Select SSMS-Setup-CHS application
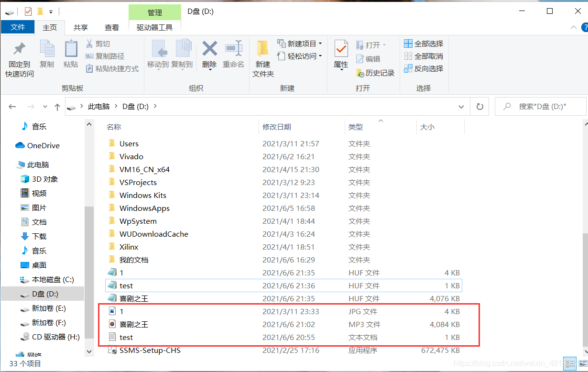The image size is (588, 372). [284, 350]
